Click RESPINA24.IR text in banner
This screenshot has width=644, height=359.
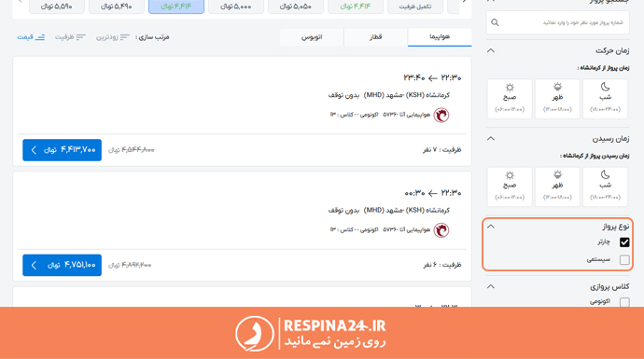(335, 325)
